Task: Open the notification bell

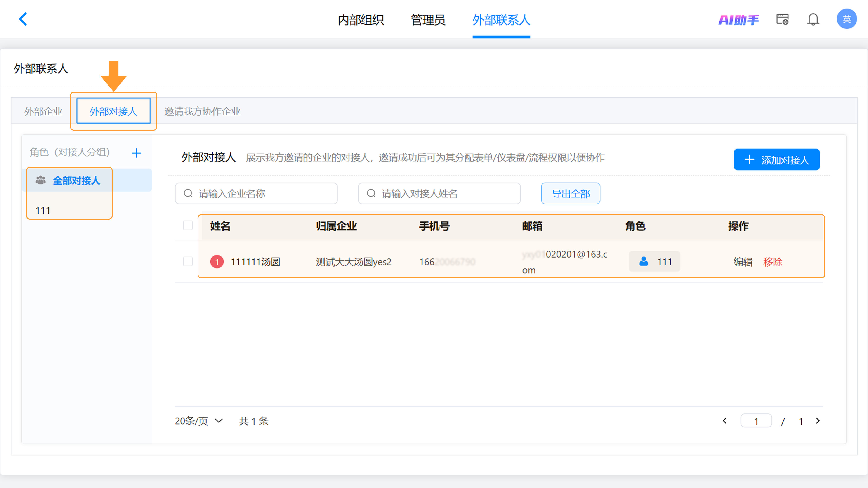Action: 813,19
